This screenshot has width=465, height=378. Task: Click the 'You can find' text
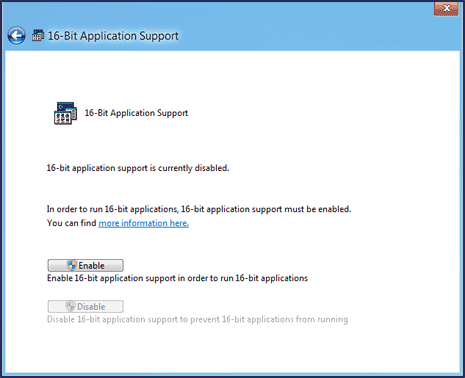click(x=72, y=223)
